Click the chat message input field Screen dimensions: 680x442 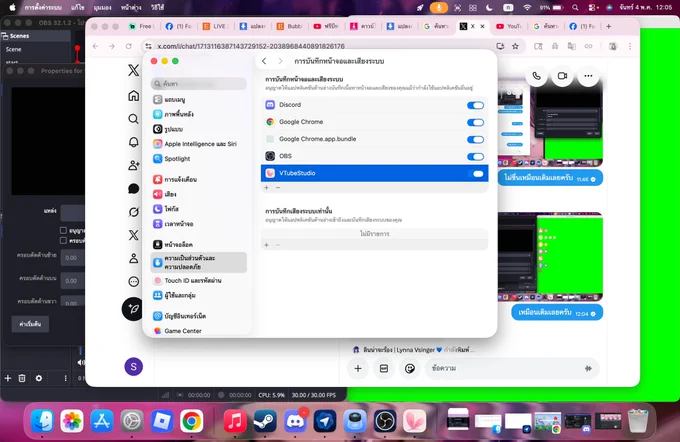(x=503, y=368)
